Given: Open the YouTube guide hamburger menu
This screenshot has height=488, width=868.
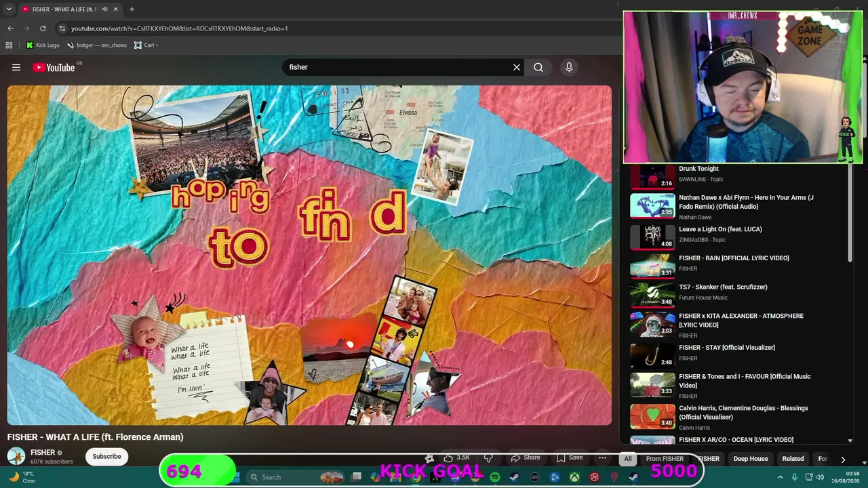Looking at the screenshot, I should [16, 67].
